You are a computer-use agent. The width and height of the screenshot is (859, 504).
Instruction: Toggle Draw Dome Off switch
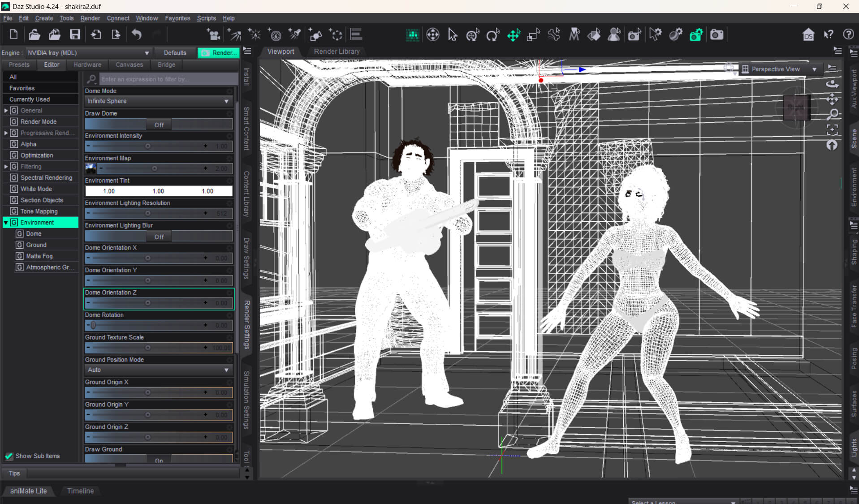159,125
